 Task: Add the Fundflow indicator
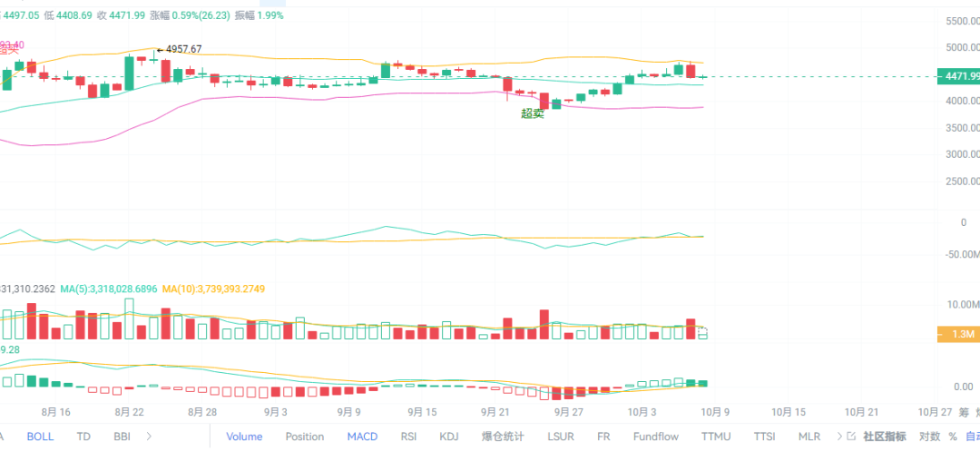(x=655, y=436)
